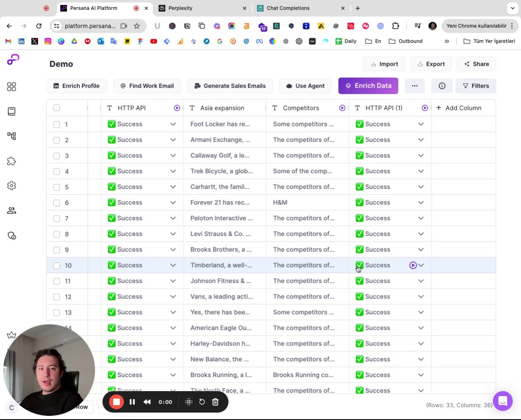The height and width of the screenshot is (420, 521).
Task: Open the Daily bookmark
Action: coord(346,41)
